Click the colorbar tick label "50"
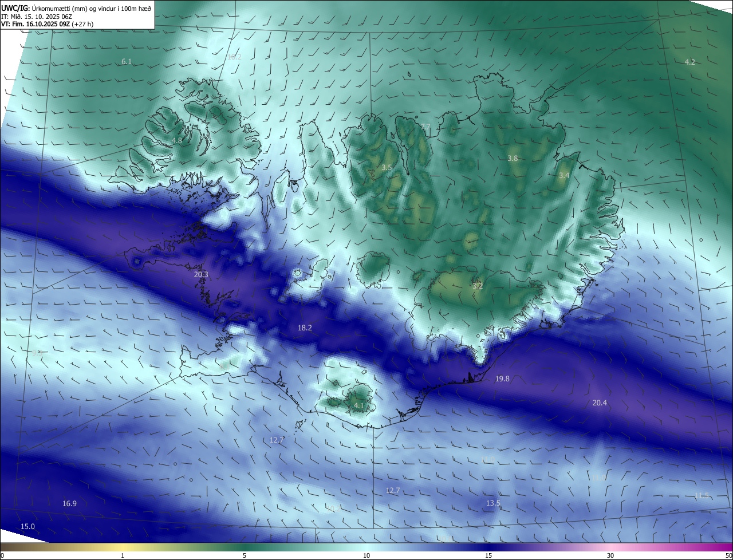The height and width of the screenshot is (560, 733). pos(728,555)
